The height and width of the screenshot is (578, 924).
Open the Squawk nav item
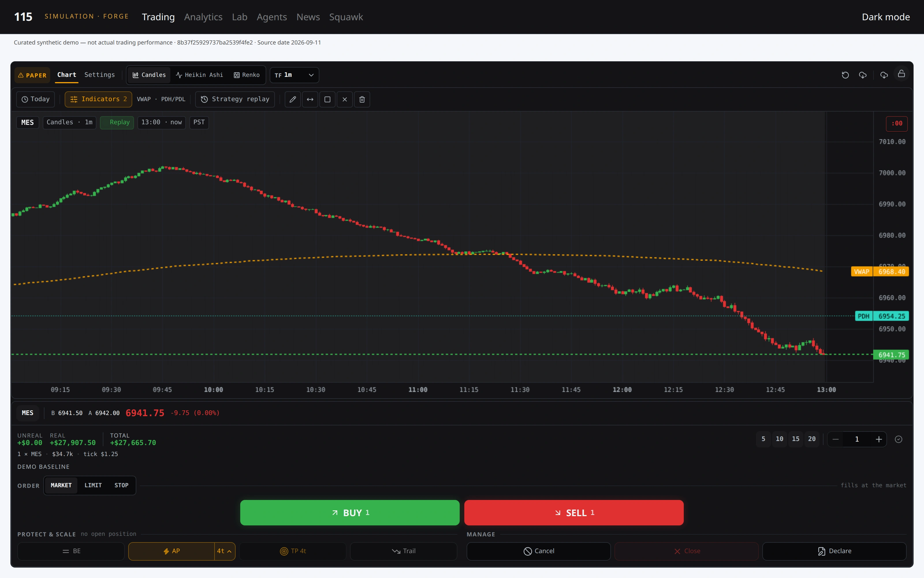(346, 17)
